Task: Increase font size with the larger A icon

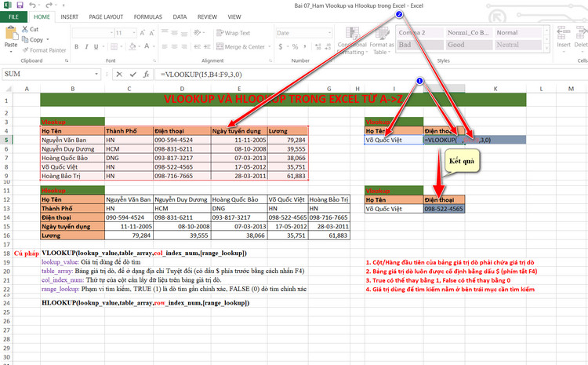Action: 143,33
